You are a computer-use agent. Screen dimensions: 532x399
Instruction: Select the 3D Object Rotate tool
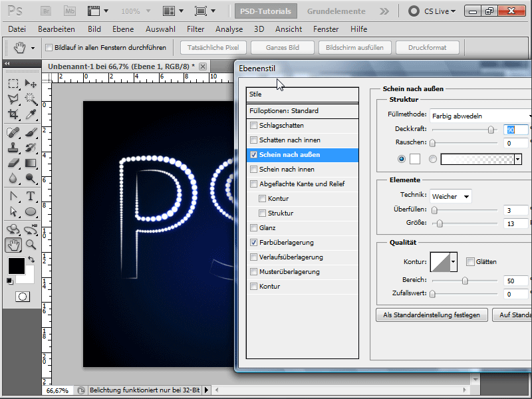click(x=13, y=229)
